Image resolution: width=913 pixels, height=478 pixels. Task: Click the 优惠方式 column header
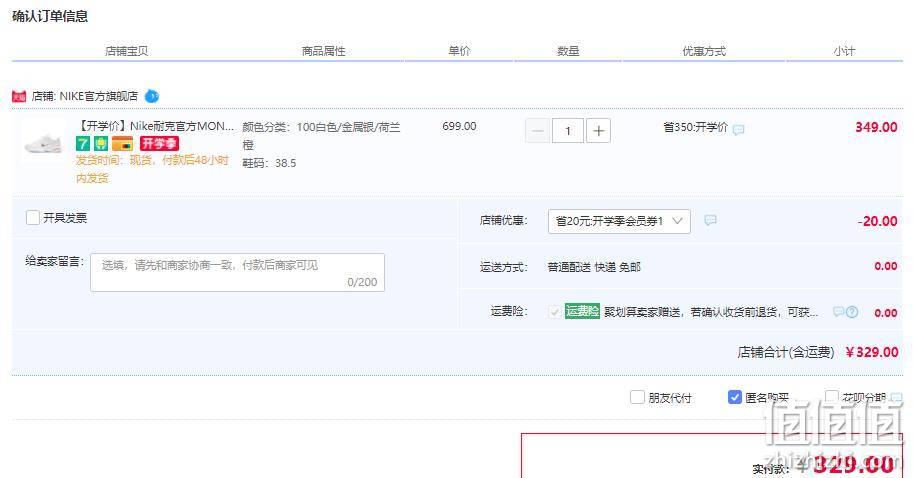(x=704, y=51)
